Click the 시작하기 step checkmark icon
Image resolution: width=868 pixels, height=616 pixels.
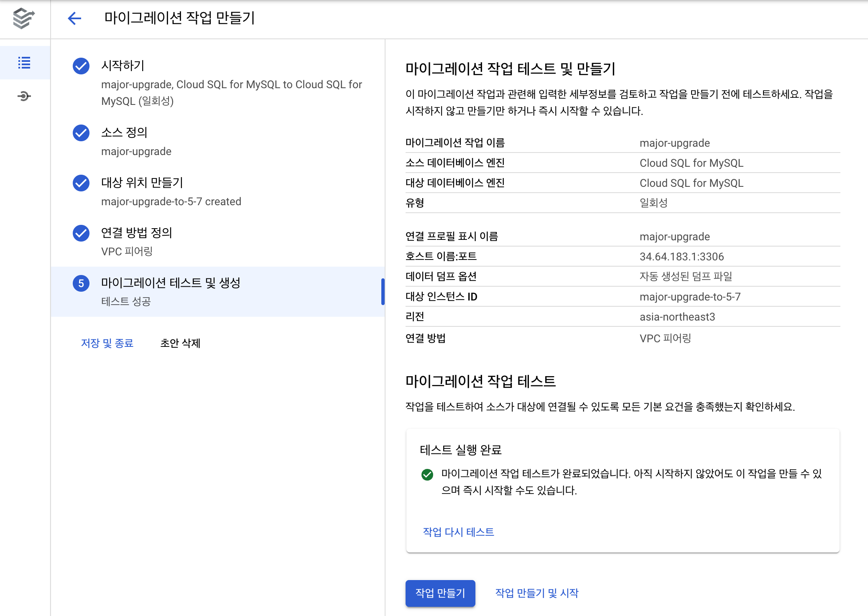81,66
